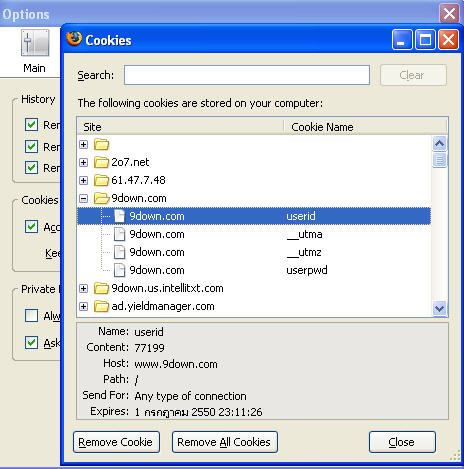Image resolution: width=464 pixels, height=469 pixels.
Task: Click the 9down.us.intellitxt.com folder icon
Action: tap(101, 288)
